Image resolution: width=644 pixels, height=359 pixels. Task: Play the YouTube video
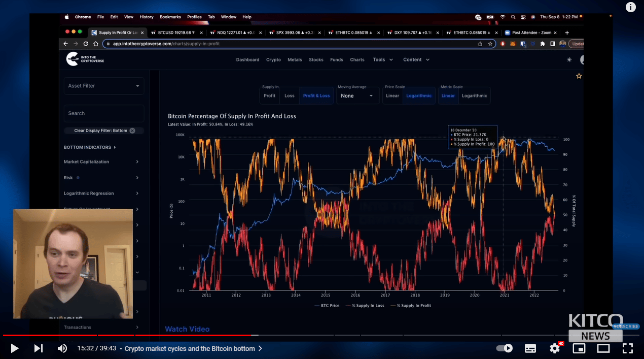15,348
